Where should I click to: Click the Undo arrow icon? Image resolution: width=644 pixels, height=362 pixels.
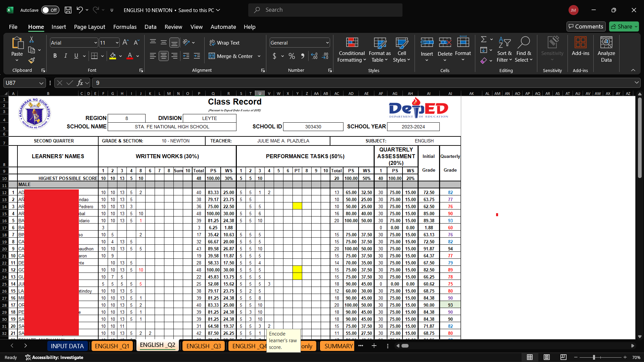(x=79, y=10)
